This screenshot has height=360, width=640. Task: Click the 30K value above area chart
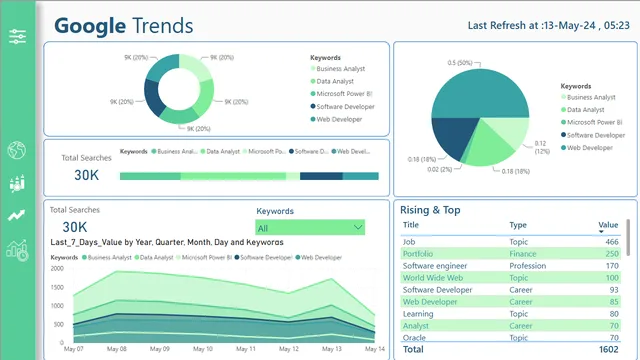(75, 227)
